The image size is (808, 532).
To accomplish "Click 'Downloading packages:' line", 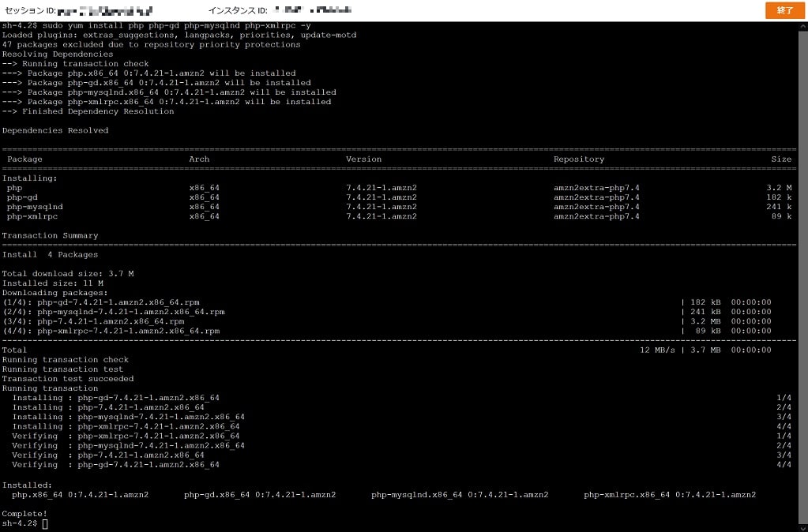I will click(55, 293).
